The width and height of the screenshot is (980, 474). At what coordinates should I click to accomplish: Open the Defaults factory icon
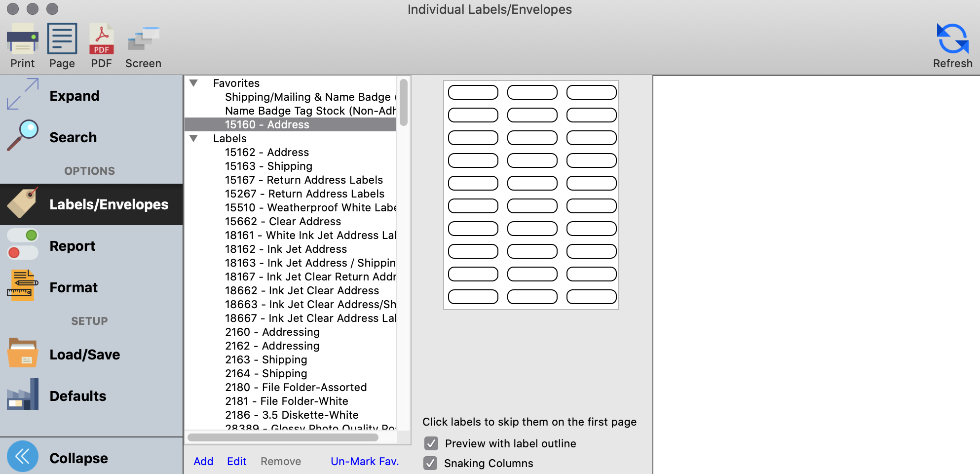[23, 394]
